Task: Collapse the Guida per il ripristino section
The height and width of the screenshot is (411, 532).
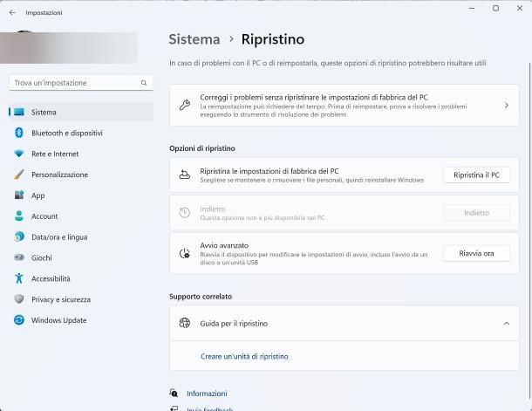Action: (506, 324)
